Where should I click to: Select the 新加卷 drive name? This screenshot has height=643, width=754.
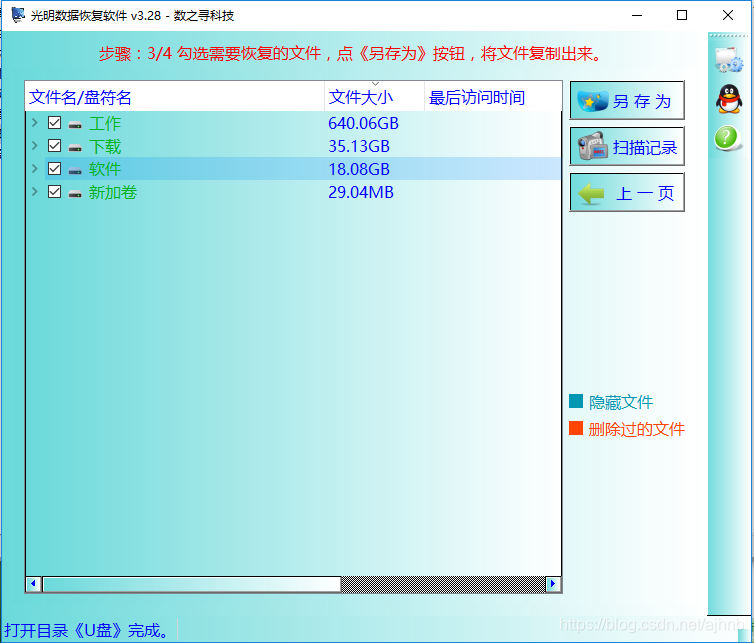(113, 192)
